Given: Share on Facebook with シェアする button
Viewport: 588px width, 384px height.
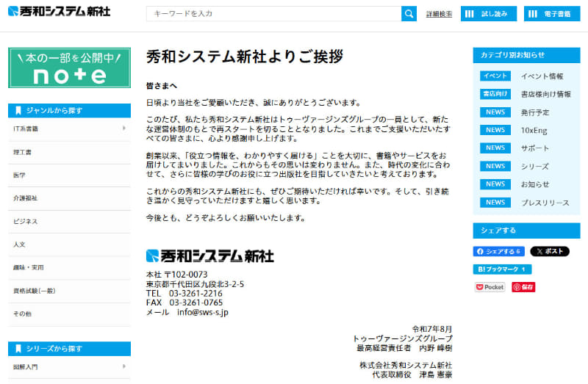Looking at the screenshot, I should (499, 251).
